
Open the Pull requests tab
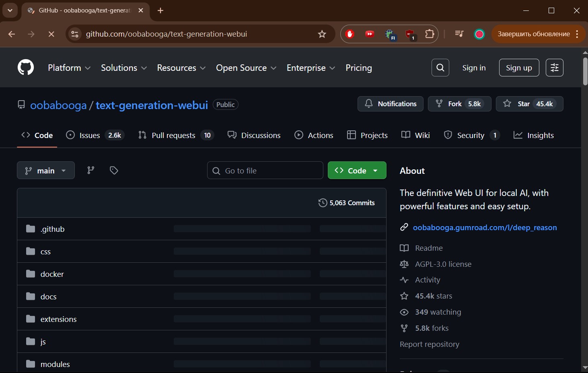[176, 136]
